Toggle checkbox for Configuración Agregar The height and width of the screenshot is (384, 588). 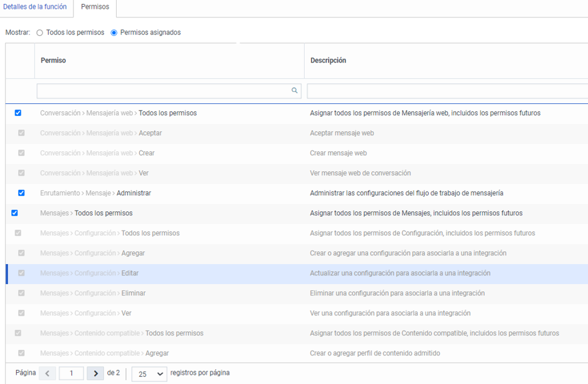click(x=21, y=253)
